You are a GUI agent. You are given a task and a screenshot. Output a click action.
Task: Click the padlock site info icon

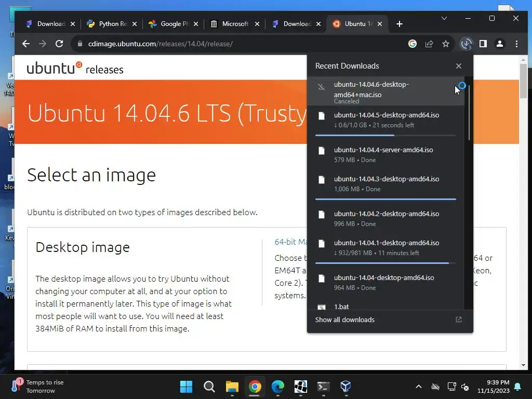click(x=80, y=44)
